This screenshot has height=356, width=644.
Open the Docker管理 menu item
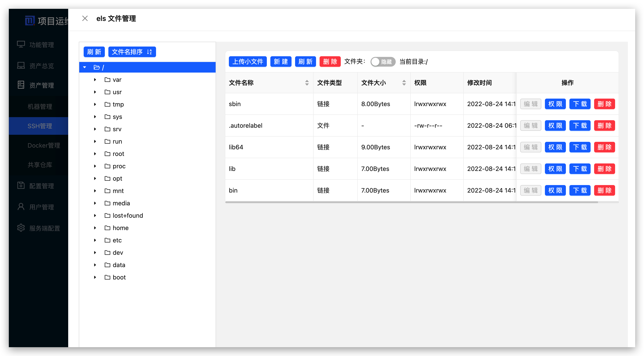point(44,145)
